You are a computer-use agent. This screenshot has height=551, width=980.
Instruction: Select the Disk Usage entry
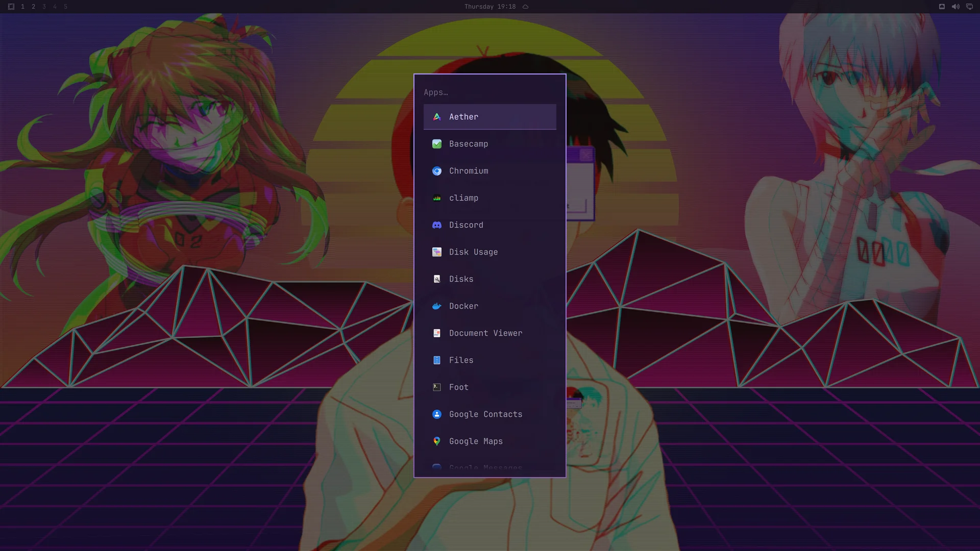click(490, 252)
